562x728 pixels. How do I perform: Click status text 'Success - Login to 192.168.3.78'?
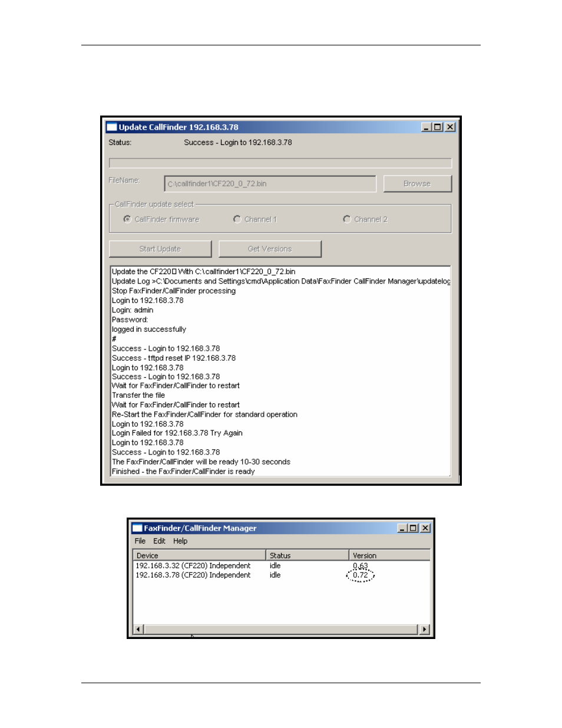238,143
